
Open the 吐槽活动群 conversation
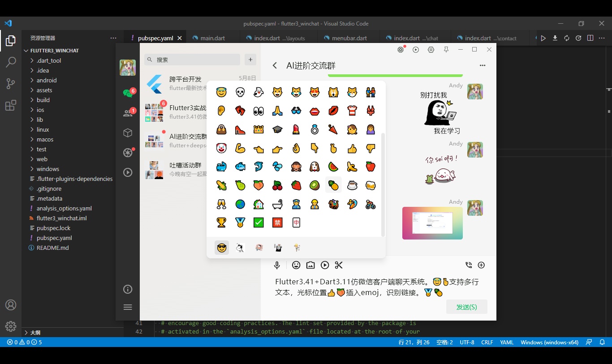[200, 170]
